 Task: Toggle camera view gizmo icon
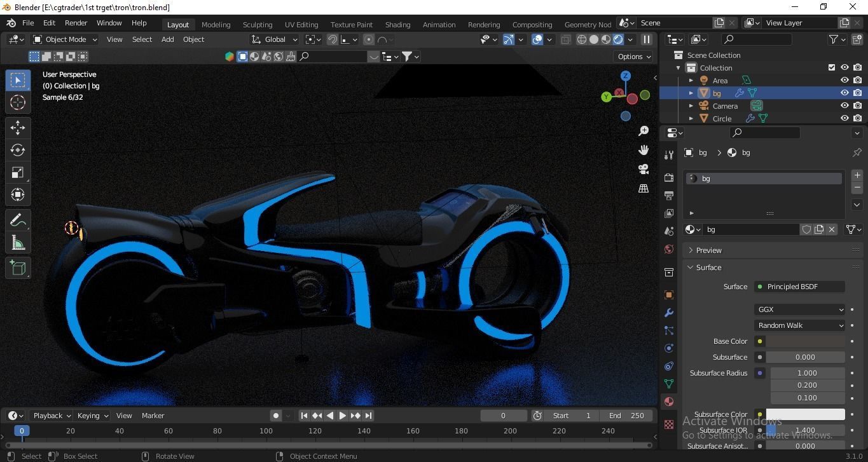click(x=644, y=169)
